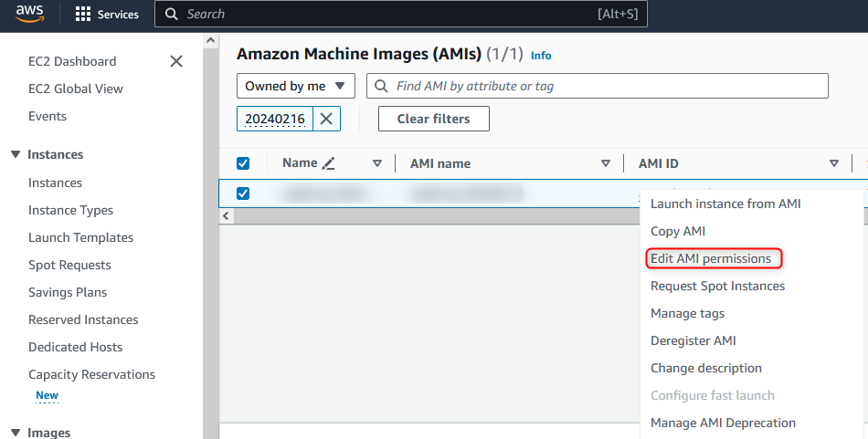Viewport: 868px width, 439px height.
Task: Open Reserved Instances
Action: [83, 319]
